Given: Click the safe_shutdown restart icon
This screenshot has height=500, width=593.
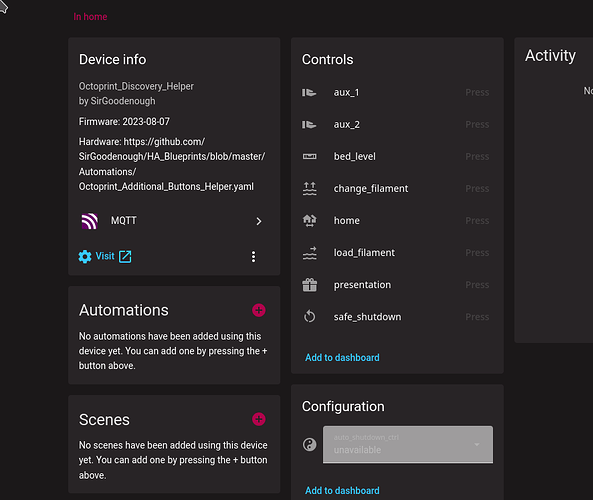Looking at the screenshot, I should 309,317.
